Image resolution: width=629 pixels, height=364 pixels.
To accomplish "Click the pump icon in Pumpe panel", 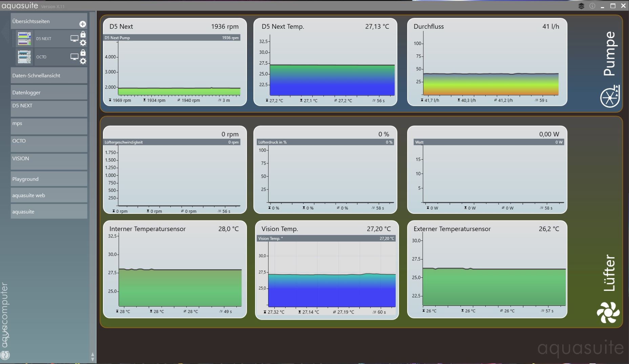I will click(610, 97).
